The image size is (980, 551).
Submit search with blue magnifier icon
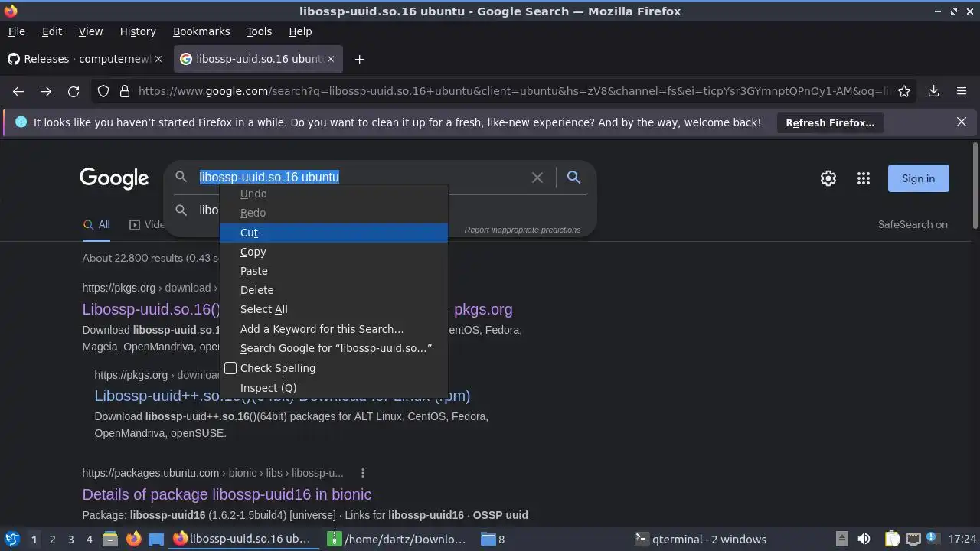click(x=573, y=178)
